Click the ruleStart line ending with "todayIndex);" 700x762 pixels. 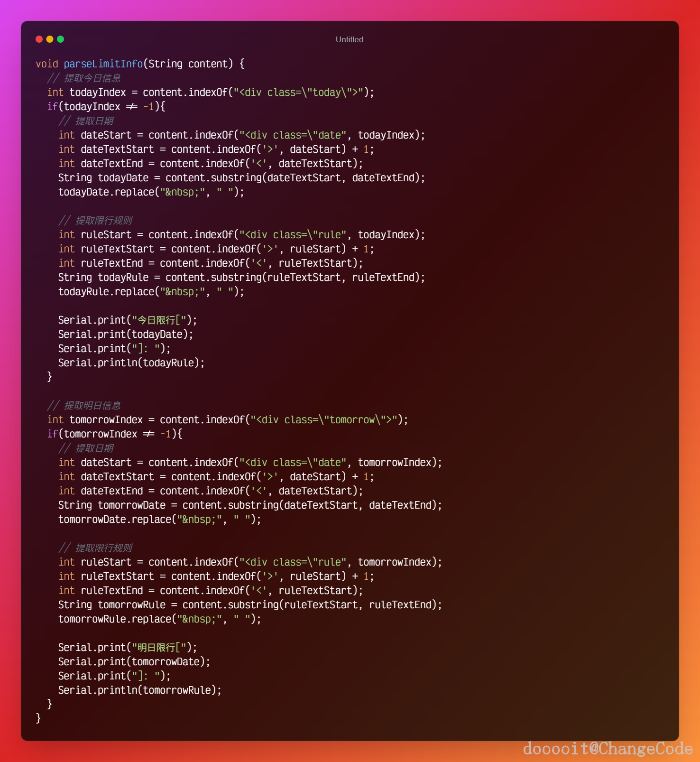click(242, 235)
